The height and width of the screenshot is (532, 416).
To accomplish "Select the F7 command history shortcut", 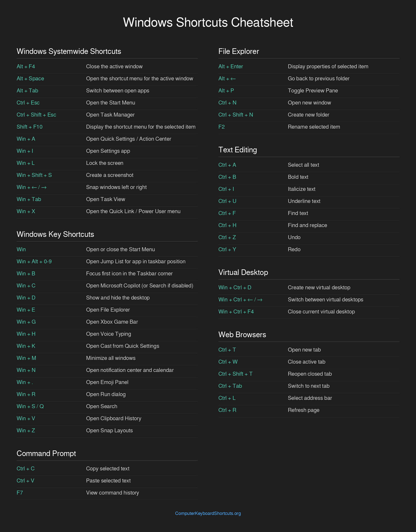I will [20, 493].
